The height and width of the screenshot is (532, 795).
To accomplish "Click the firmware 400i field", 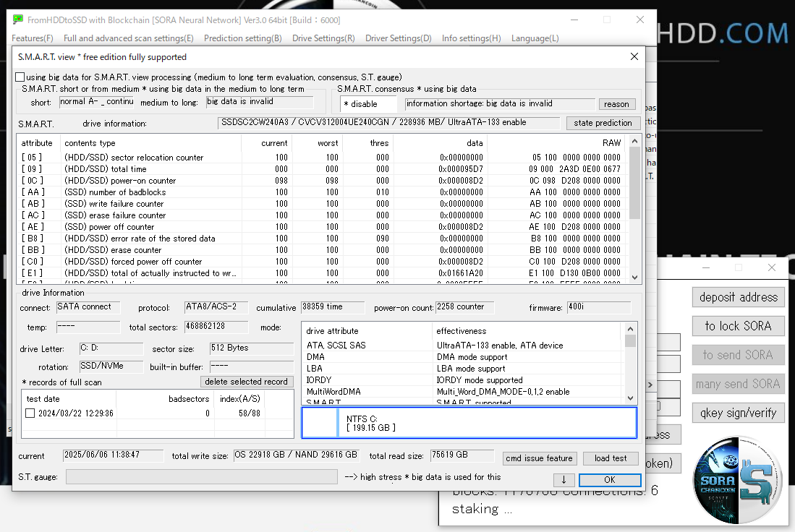I will click(599, 307).
